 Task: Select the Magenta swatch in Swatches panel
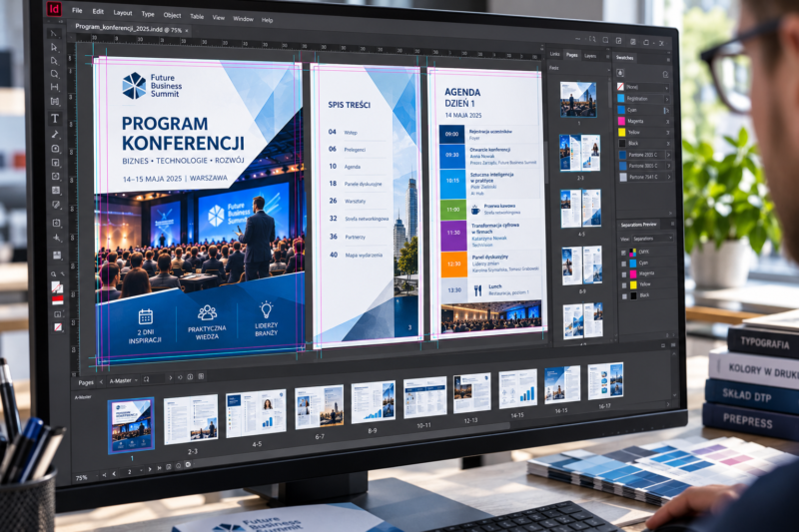pos(644,121)
